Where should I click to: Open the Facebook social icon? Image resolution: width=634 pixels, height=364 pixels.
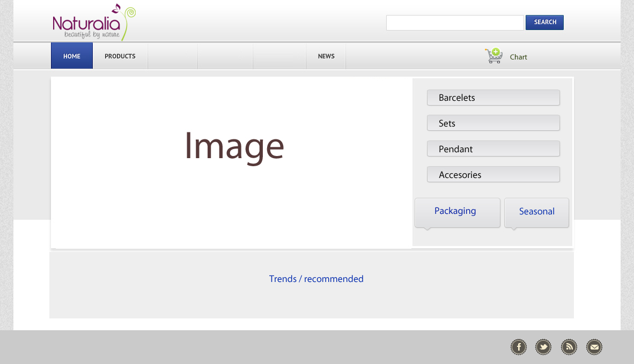[519, 347]
